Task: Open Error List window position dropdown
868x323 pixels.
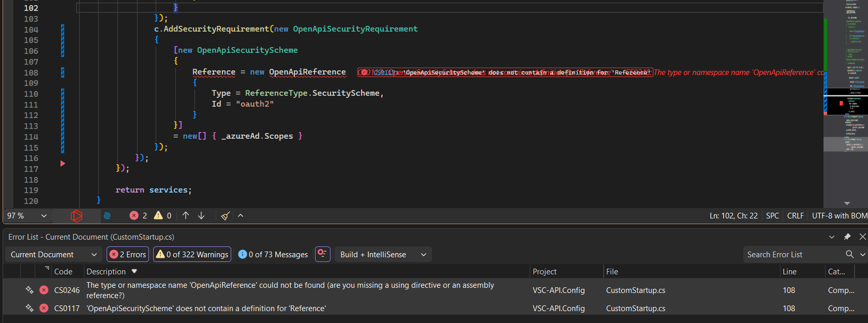Action: (832, 237)
